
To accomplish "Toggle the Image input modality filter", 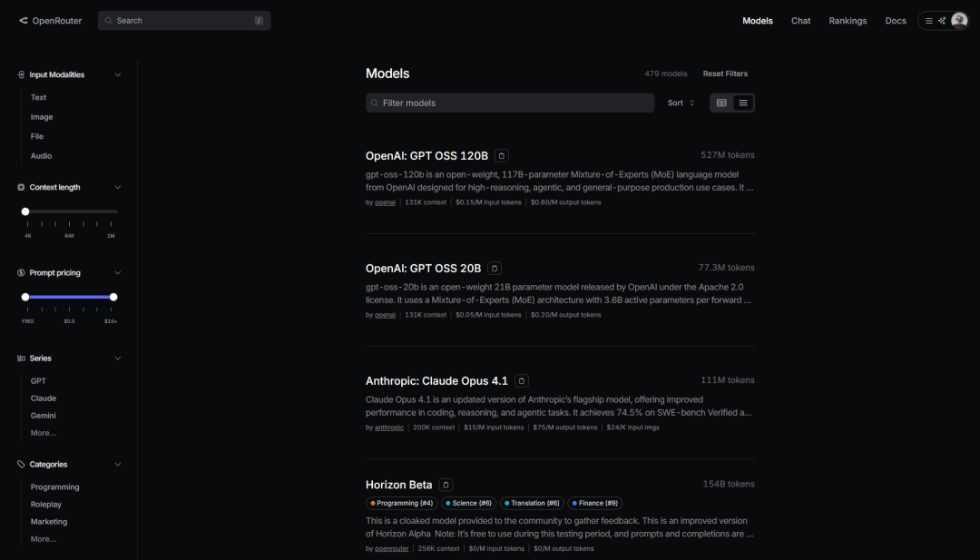I will tap(41, 117).
